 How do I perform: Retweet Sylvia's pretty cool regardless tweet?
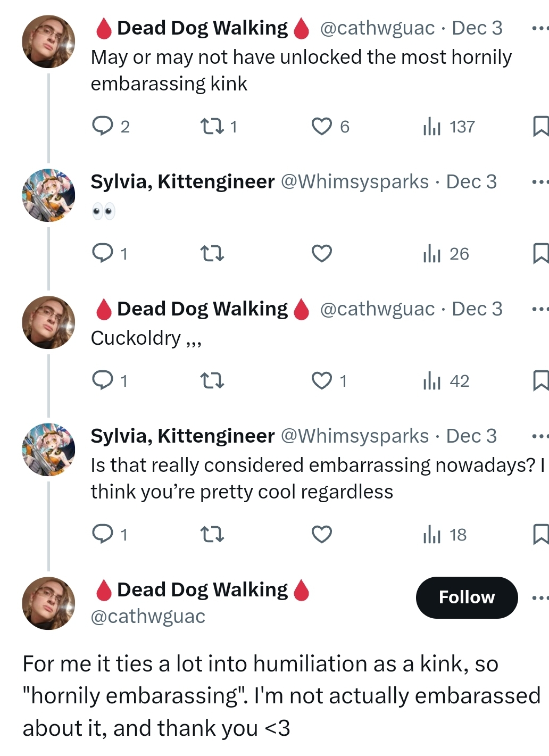[212, 534]
